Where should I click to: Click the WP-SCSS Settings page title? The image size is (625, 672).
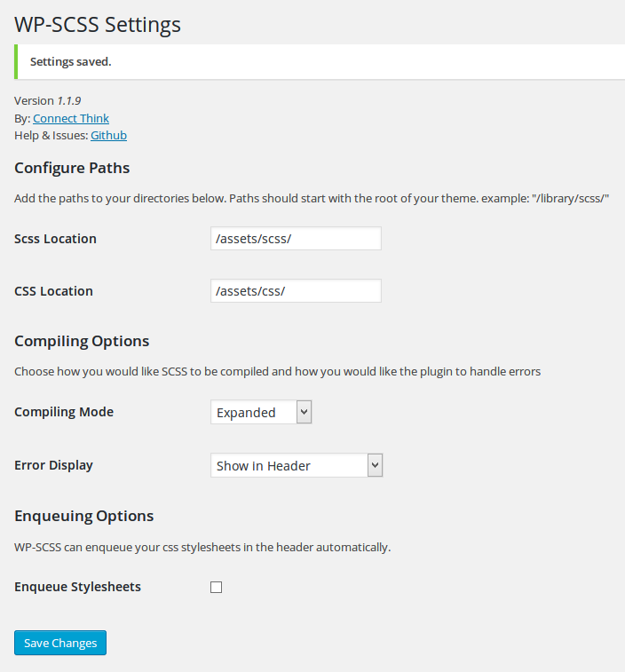pos(98,24)
